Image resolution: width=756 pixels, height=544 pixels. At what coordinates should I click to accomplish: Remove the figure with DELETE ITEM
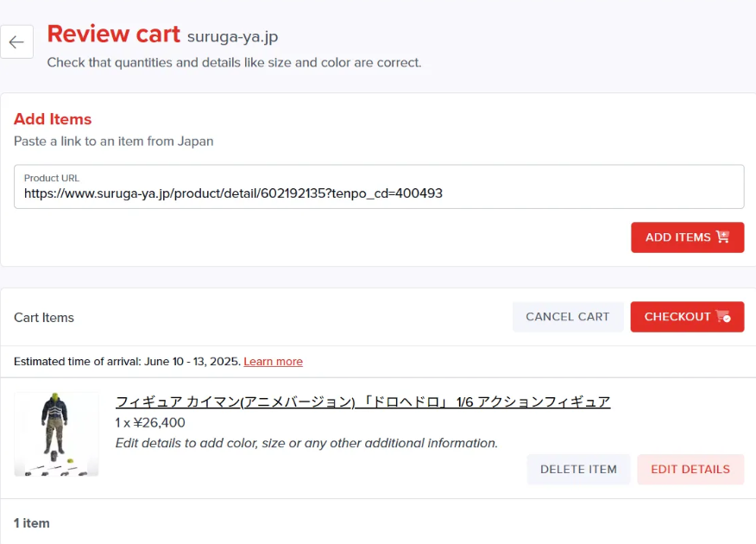click(578, 469)
